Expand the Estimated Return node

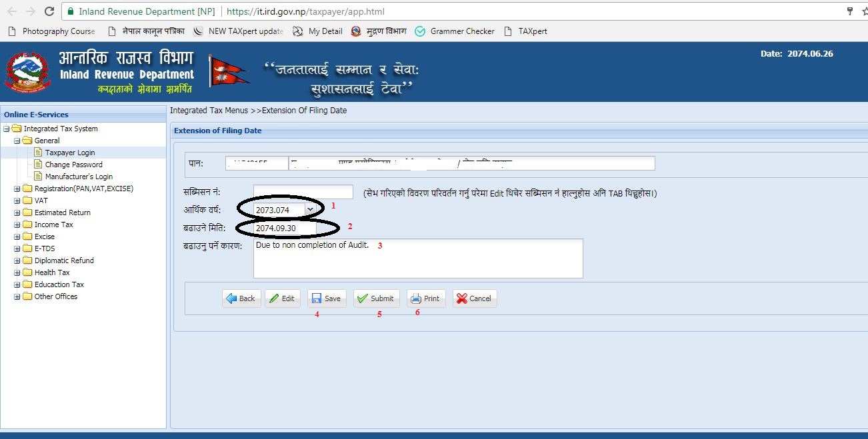coord(17,213)
